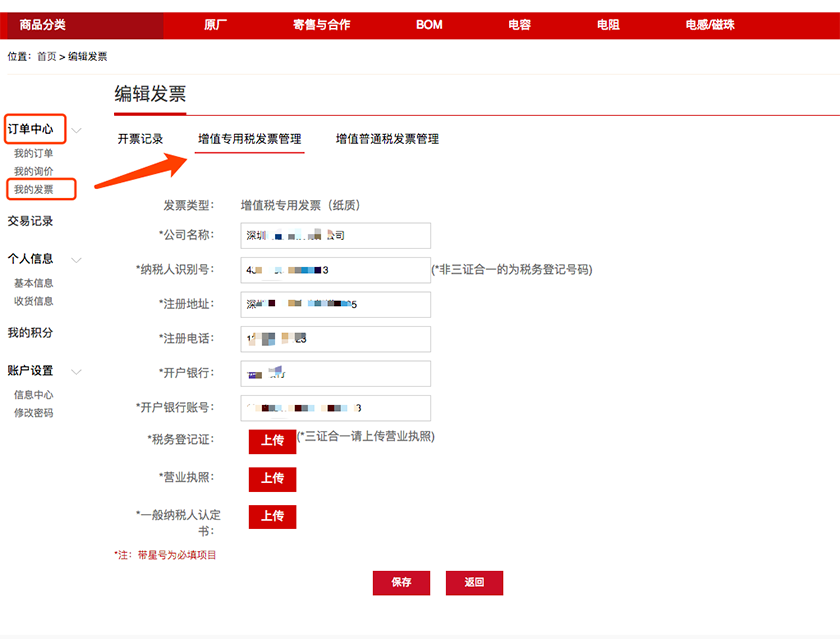Switch to 开票记录 tab
840x639 pixels.
140,139
